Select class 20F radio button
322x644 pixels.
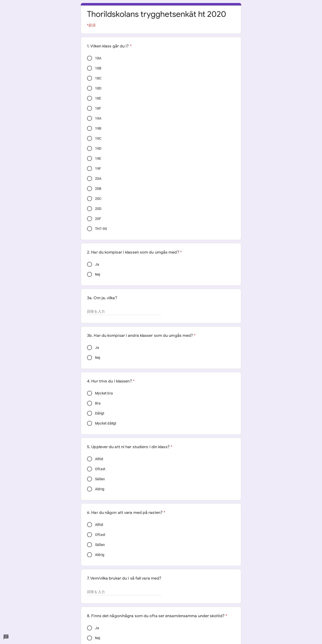coord(90,219)
